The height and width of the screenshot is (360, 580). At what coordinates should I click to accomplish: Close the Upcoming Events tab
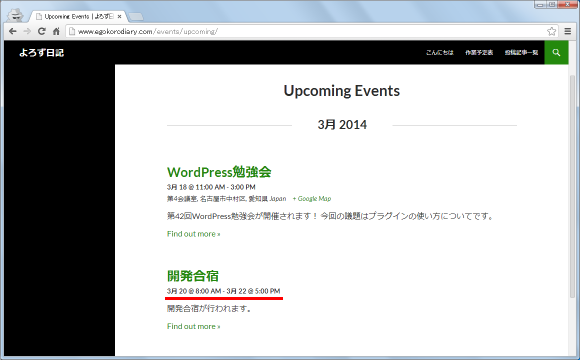[119, 17]
